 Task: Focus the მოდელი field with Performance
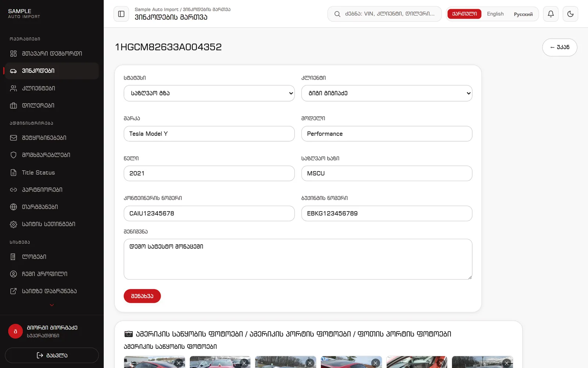(x=387, y=134)
